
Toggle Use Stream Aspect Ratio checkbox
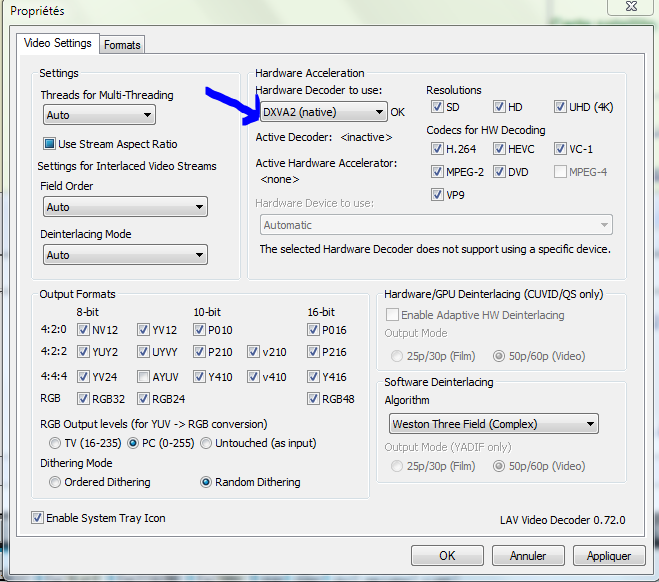pyautogui.click(x=50, y=144)
